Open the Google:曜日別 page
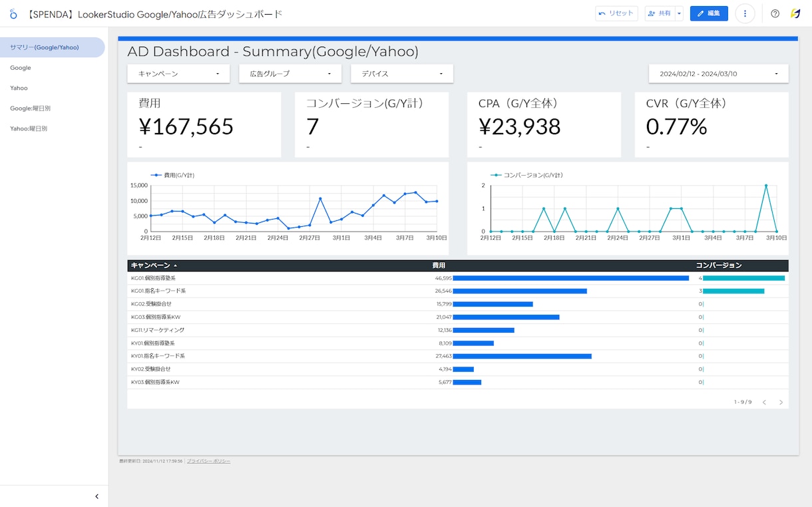Image resolution: width=812 pixels, height=507 pixels. pyautogui.click(x=30, y=108)
